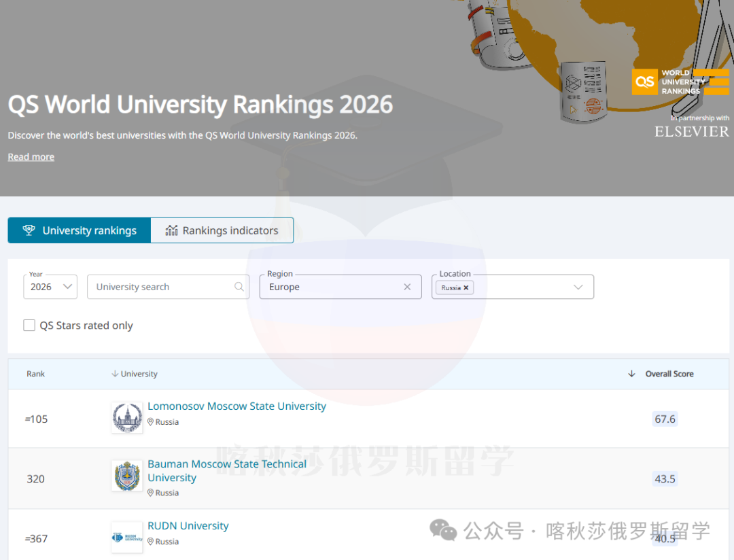This screenshot has height=560, width=734.
Task: Click the location pin under Bauman
Action: (x=151, y=493)
